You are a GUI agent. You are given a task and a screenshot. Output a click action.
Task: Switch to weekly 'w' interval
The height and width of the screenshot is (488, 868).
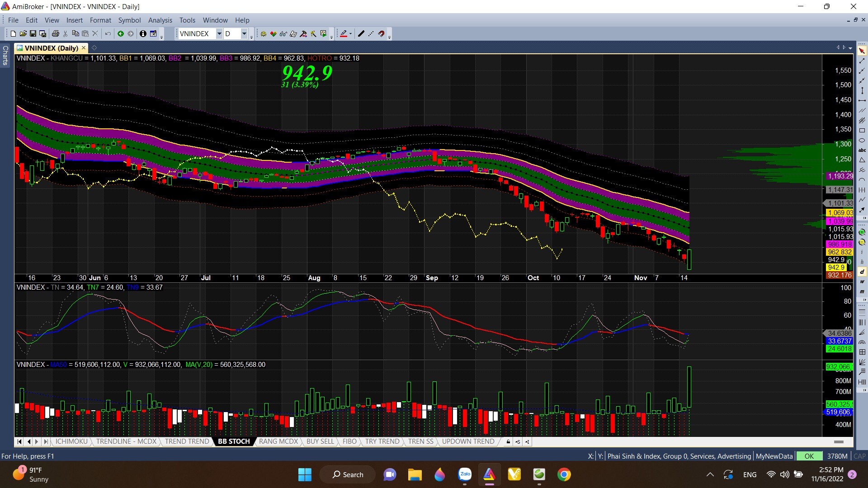tap(862, 282)
